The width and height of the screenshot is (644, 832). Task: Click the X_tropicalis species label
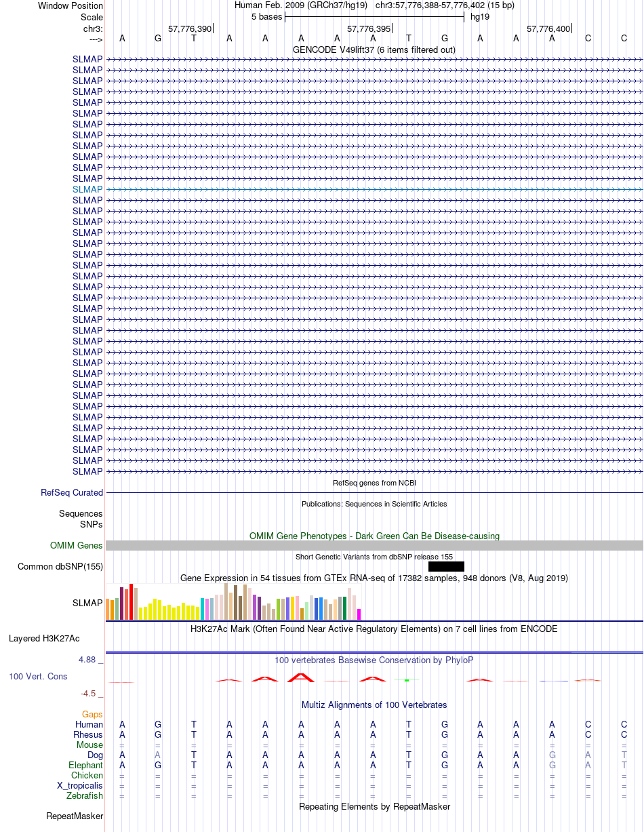pos(80,785)
